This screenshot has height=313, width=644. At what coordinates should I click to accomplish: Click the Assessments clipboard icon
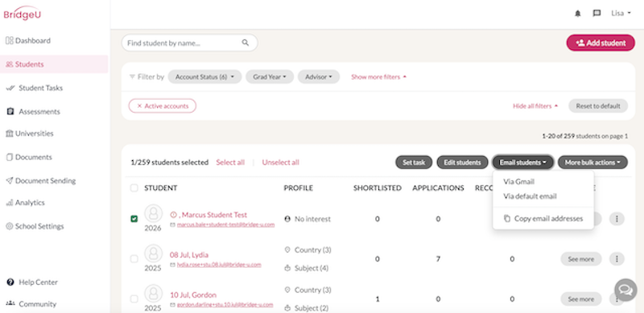pos(10,111)
